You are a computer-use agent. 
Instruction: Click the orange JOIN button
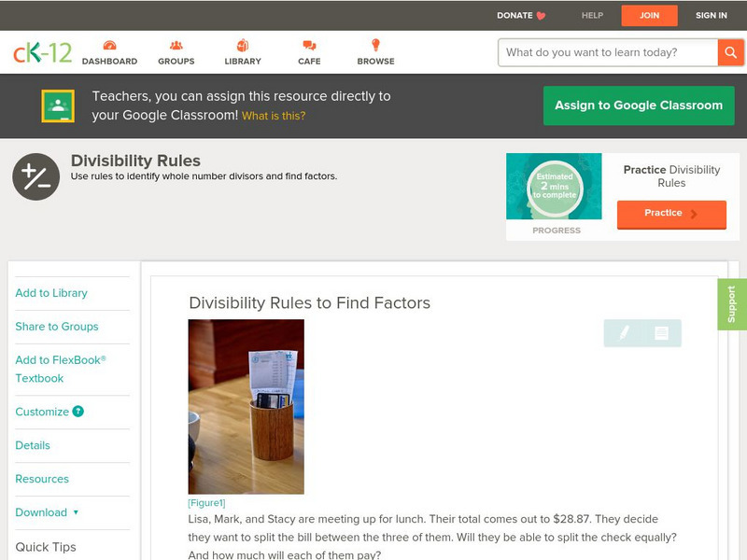(x=649, y=16)
